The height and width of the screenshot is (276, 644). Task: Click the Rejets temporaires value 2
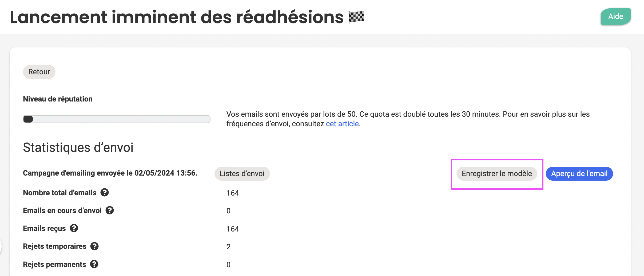[229, 247]
